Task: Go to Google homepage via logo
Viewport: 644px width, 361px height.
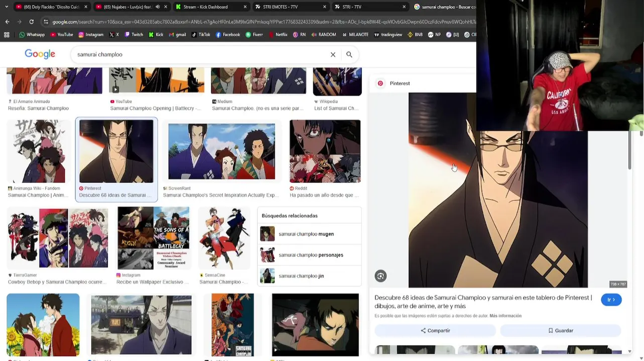Action: point(40,54)
